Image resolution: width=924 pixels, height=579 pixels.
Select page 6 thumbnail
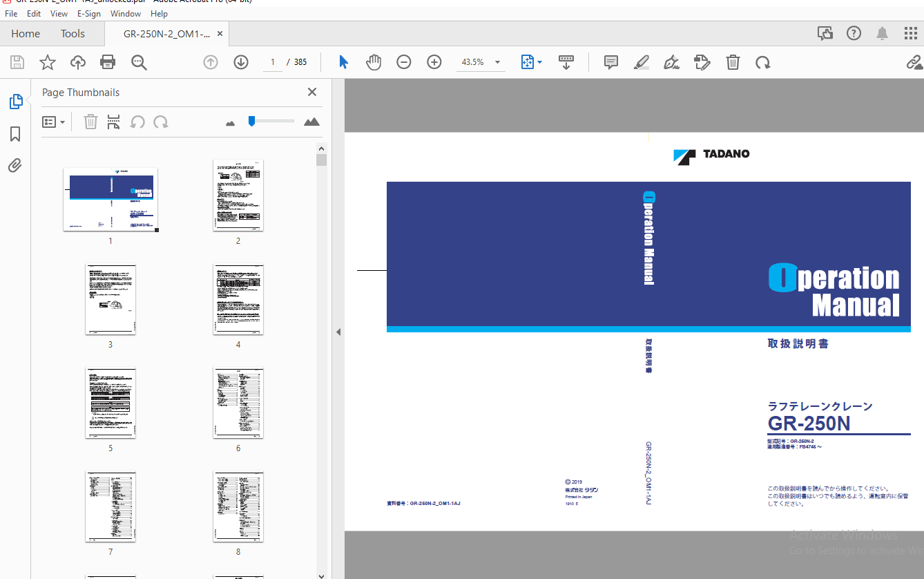238,403
